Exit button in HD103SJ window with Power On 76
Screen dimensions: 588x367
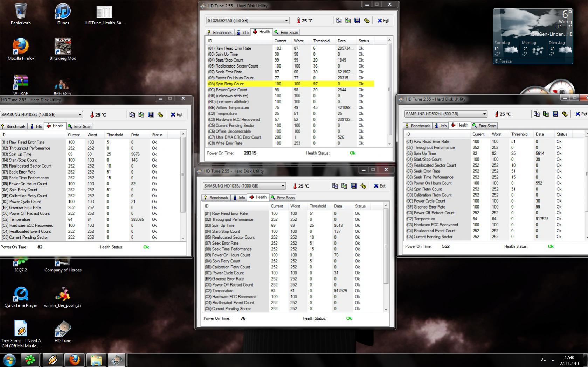[380, 186]
